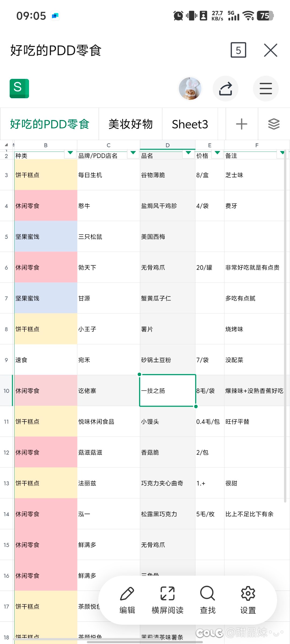Expand the 价格 column filter arrow
The width and height of the screenshot is (290, 644).
218,153
